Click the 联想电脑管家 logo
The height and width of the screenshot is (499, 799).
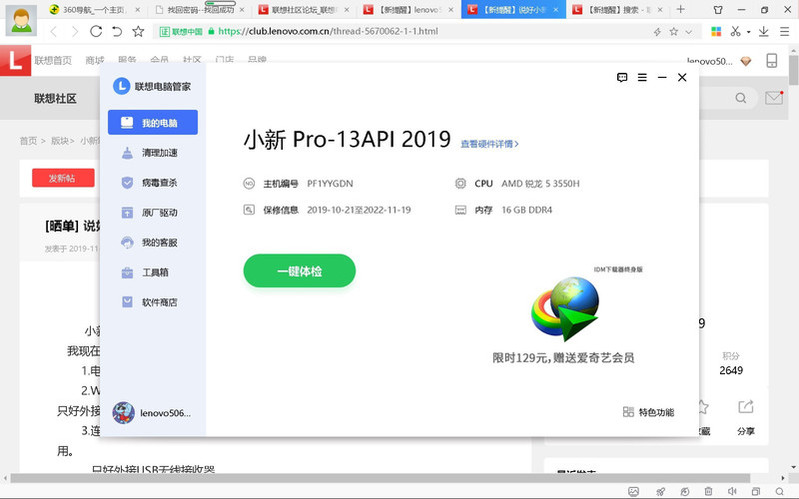(121, 86)
